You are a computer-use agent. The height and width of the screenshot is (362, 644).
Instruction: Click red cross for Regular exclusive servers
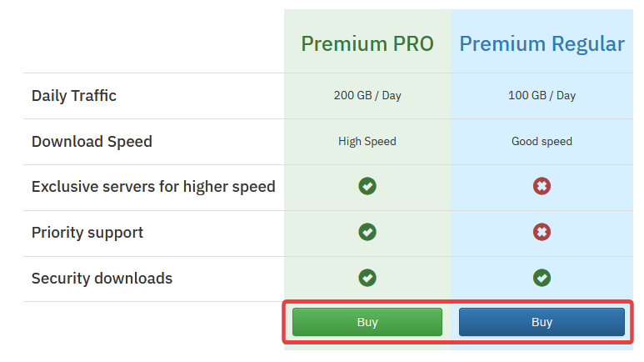tap(542, 186)
